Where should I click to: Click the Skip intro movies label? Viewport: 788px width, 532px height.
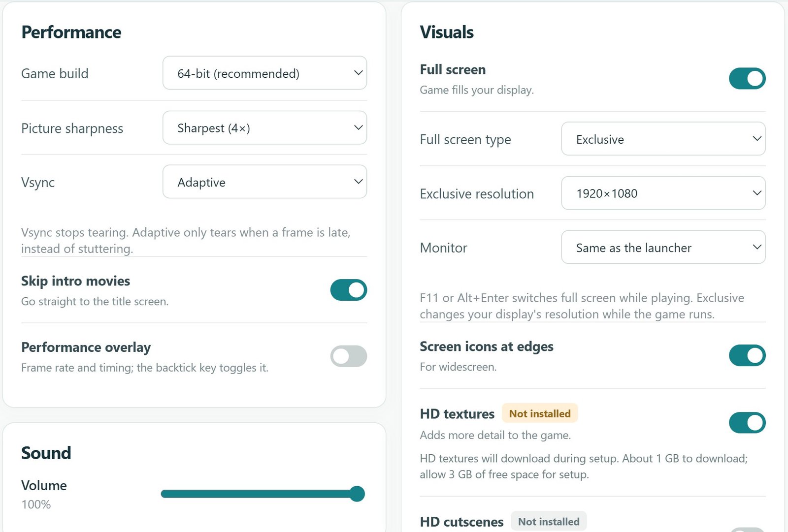point(75,281)
